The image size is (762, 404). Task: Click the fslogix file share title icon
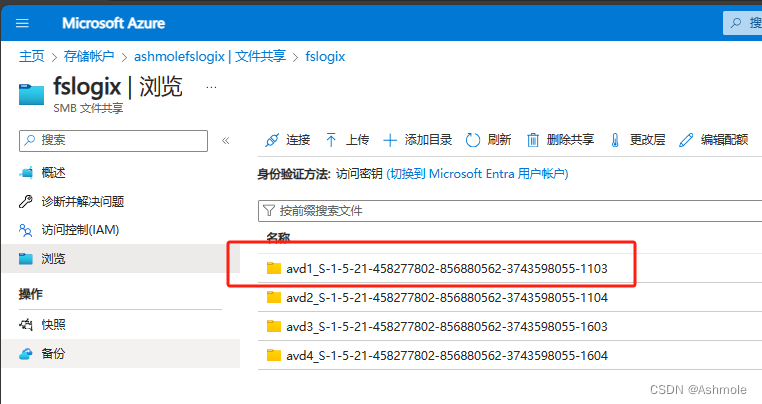click(x=32, y=94)
